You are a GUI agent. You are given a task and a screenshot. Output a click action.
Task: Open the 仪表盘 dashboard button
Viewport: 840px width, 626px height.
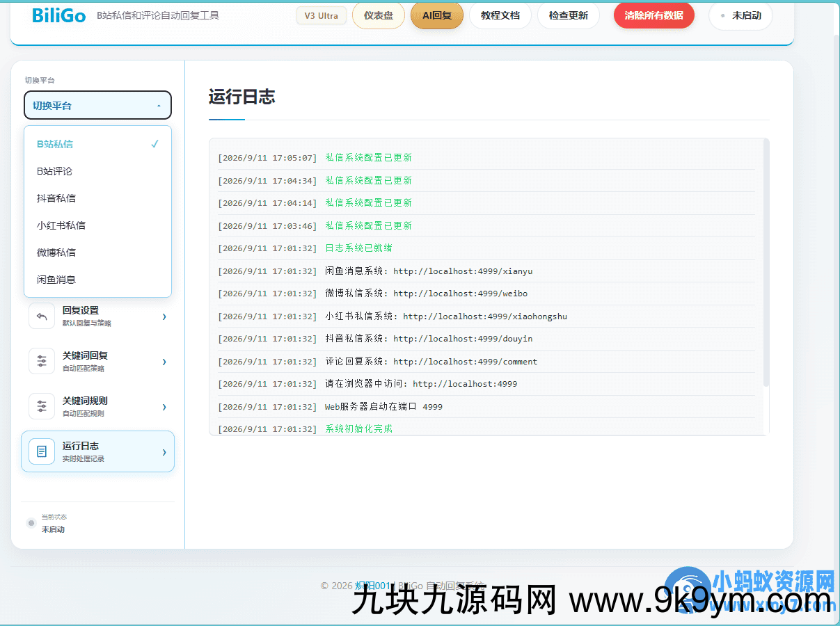(379, 15)
